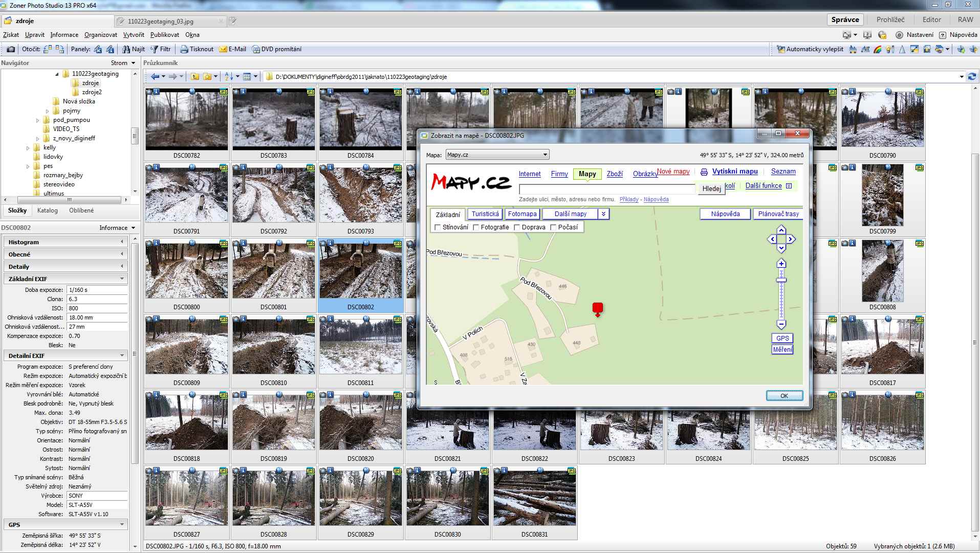Image resolution: width=980 pixels, height=553 pixels.
Task: Open the Filtr funnel tool
Action: (154, 49)
